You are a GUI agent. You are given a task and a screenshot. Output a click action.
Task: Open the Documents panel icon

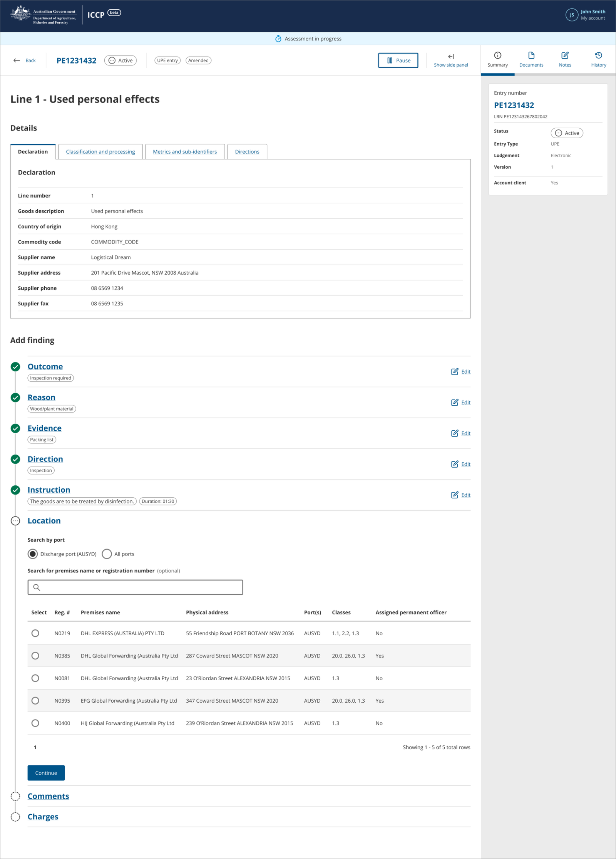tap(531, 55)
